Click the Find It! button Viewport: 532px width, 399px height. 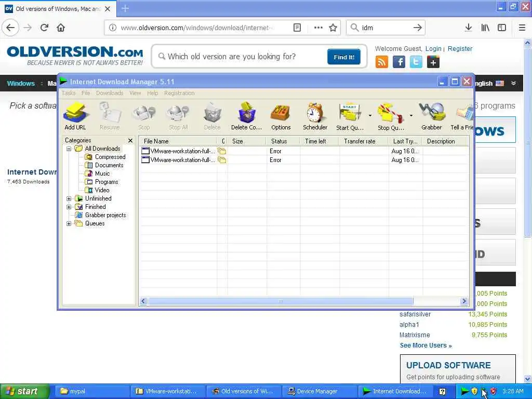click(344, 57)
